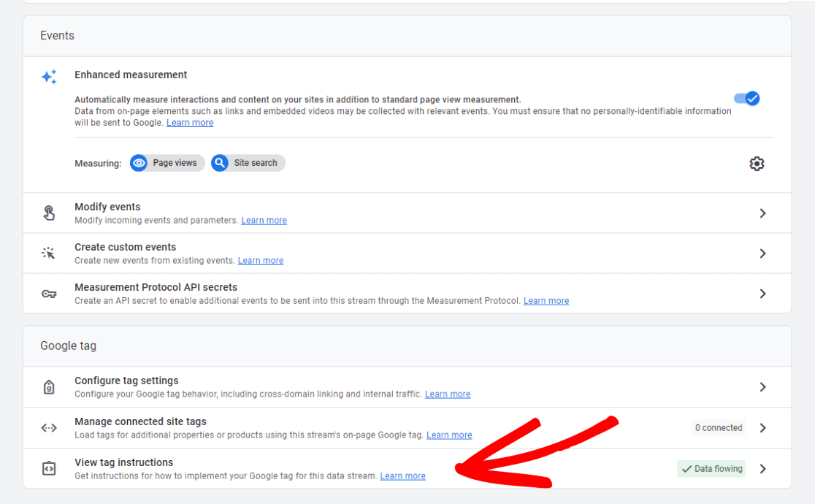This screenshot has height=504, width=815.
Task: Click the View tag instructions code icon
Action: [48, 468]
